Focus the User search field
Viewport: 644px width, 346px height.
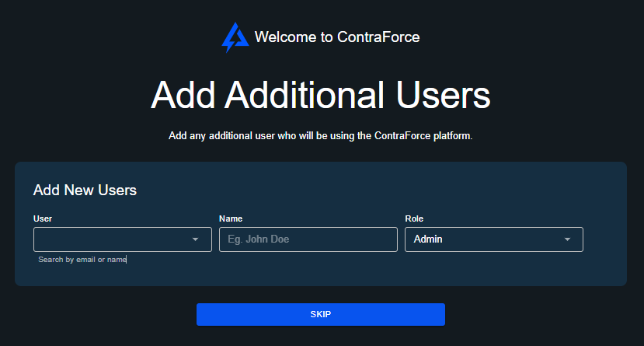(x=123, y=239)
